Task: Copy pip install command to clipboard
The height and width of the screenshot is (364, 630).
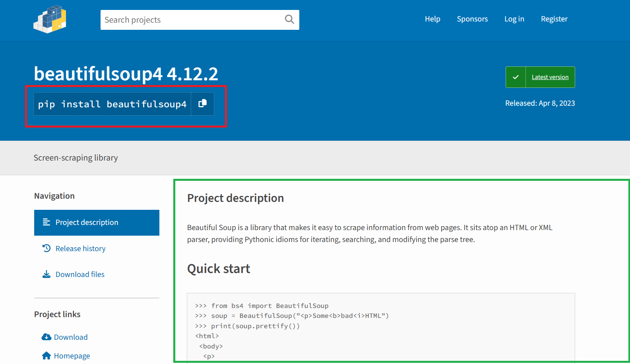Action: click(x=203, y=104)
